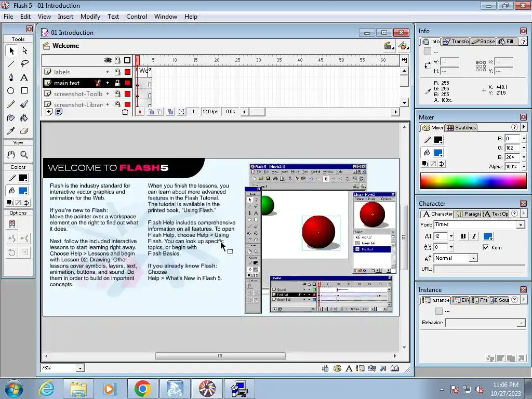Activate the Hand tool
Viewport: 532px width, 399px height.
(x=11, y=155)
